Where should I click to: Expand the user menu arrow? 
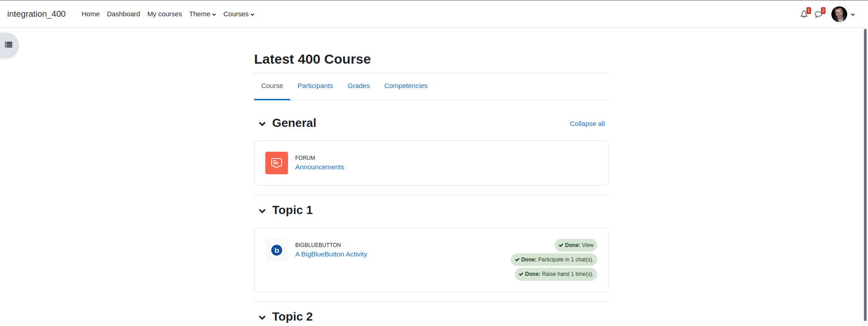coord(853,14)
